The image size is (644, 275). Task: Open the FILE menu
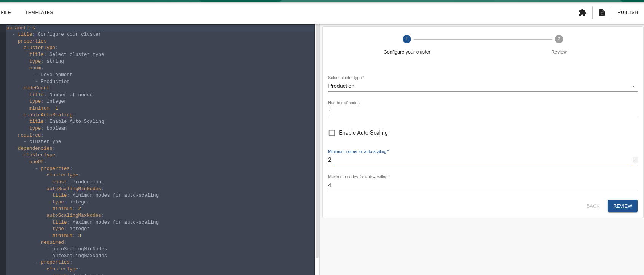(6, 13)
